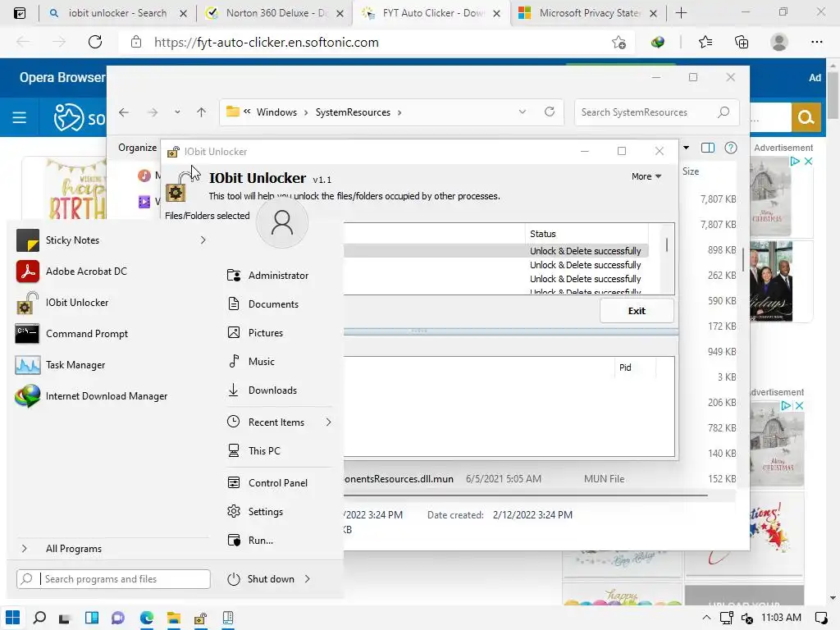
Task: Go back in File Explorer
Action: pyautogui.click(x=124, y=112)
